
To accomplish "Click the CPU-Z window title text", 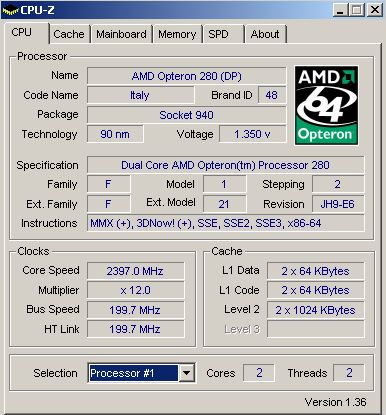I will pos(37,10).
